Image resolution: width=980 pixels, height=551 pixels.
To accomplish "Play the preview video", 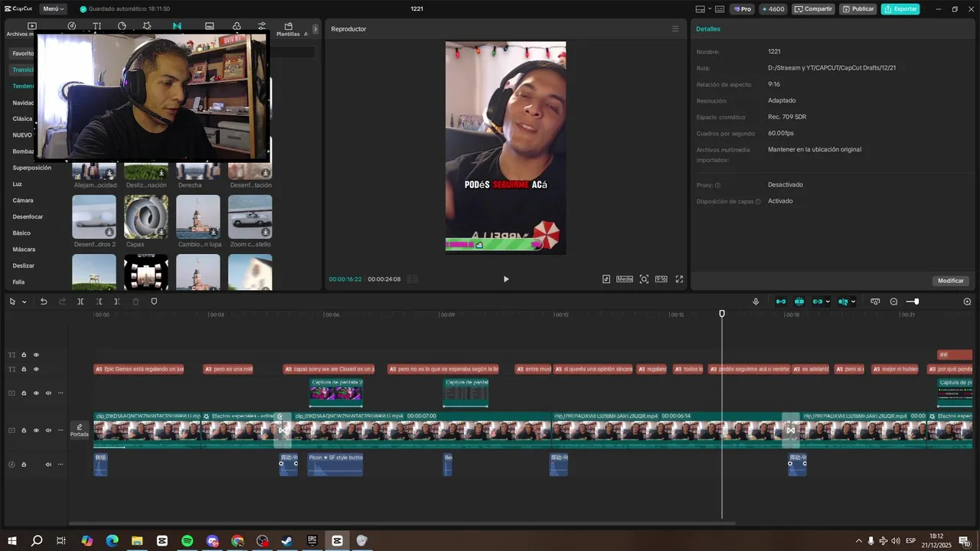I will pyautogui.click(x=506, y=279).
